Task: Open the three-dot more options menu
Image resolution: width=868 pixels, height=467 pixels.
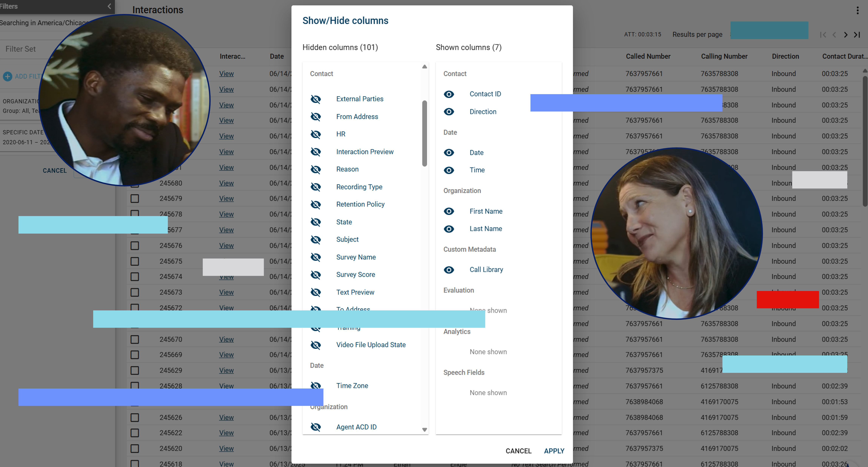Action: pyautogui.click(x=857, y=10)
